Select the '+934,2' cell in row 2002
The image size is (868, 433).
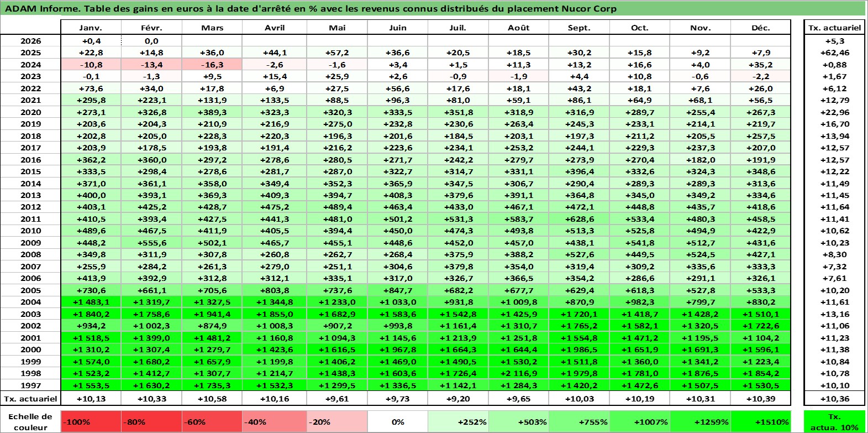[x=91, y=326]
